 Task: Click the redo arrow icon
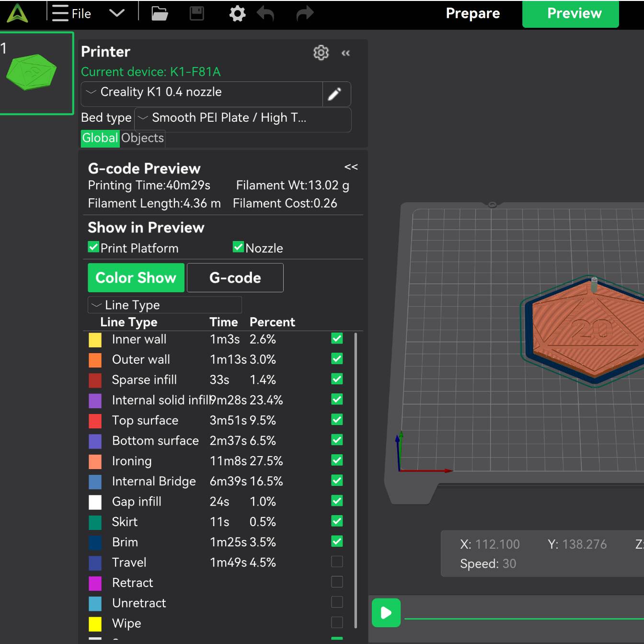click(x=305, y=13)
